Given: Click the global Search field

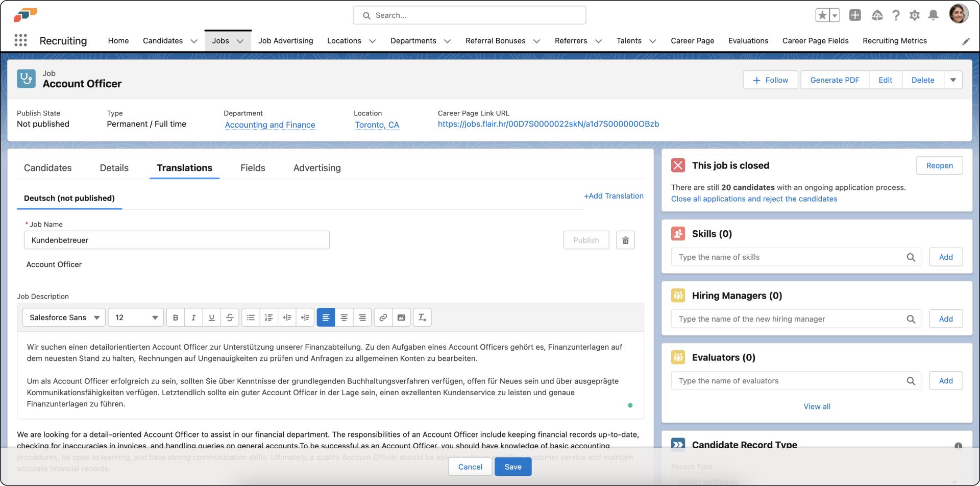Looking at the screenshot, I should (469, 15).
